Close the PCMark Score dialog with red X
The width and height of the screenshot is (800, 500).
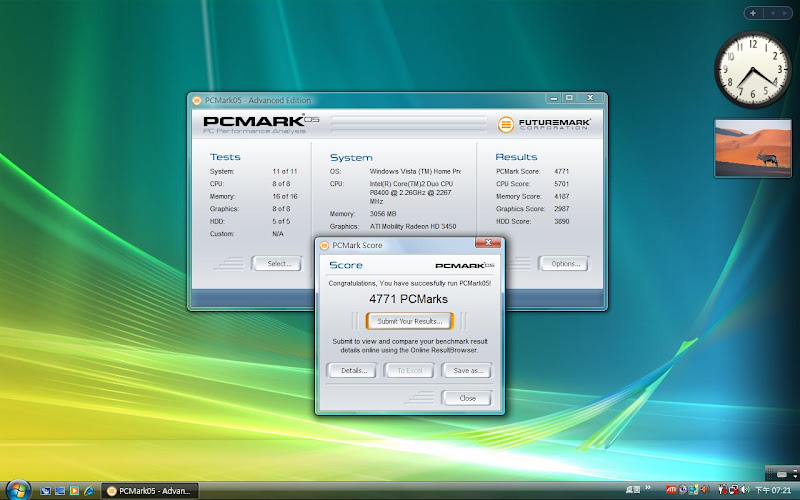pyautogui.click(x=488, y=243)
